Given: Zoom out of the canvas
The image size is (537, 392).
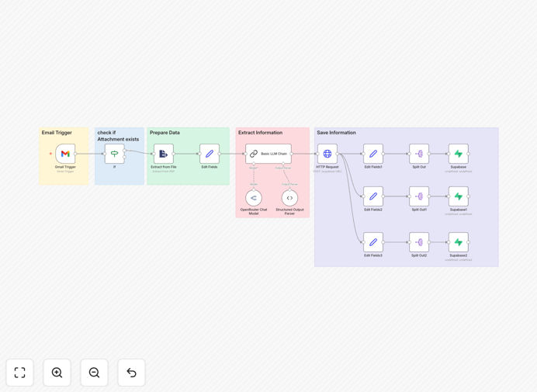Looking at the screenshot, I should [x=94, y=373].
